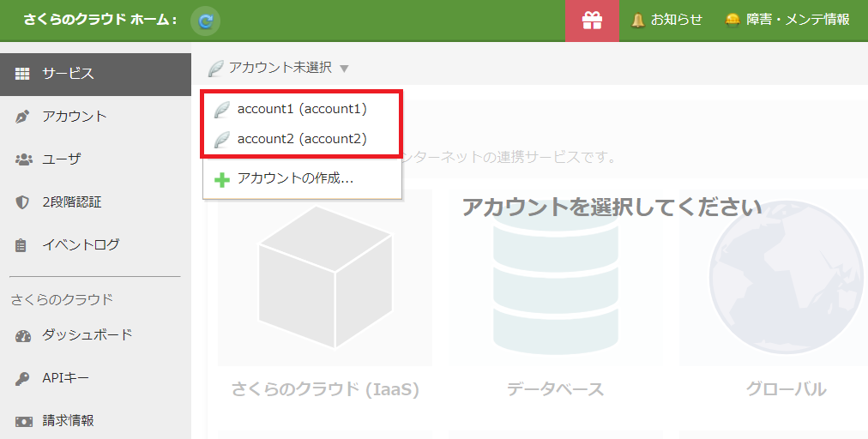Open the サービス sidebar item
Viewport: 868px width, 439px height.
click(68, 74)
